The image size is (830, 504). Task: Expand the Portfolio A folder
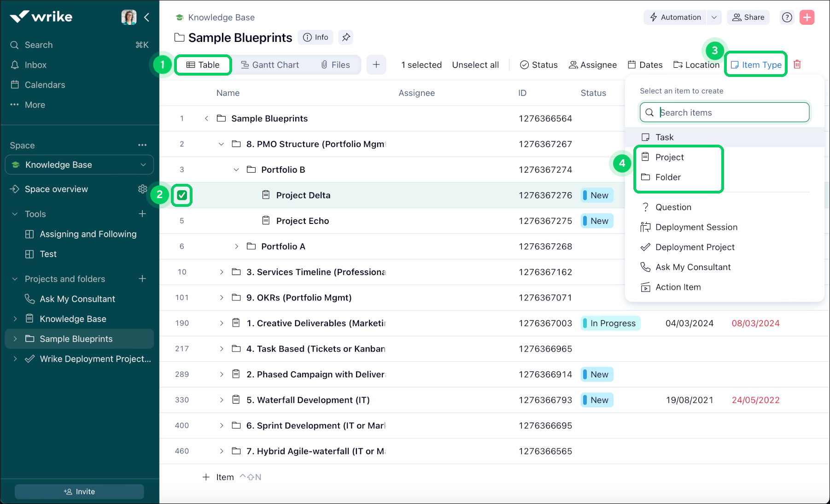(236, 246)
